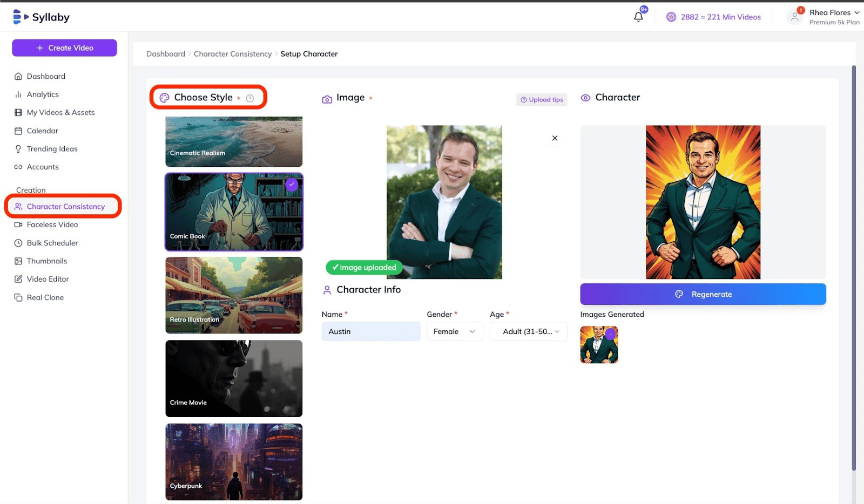Viewport: 864px width, 504px height.
Task: Click the Video Editor pencil icon
Action: click(18, 280)
